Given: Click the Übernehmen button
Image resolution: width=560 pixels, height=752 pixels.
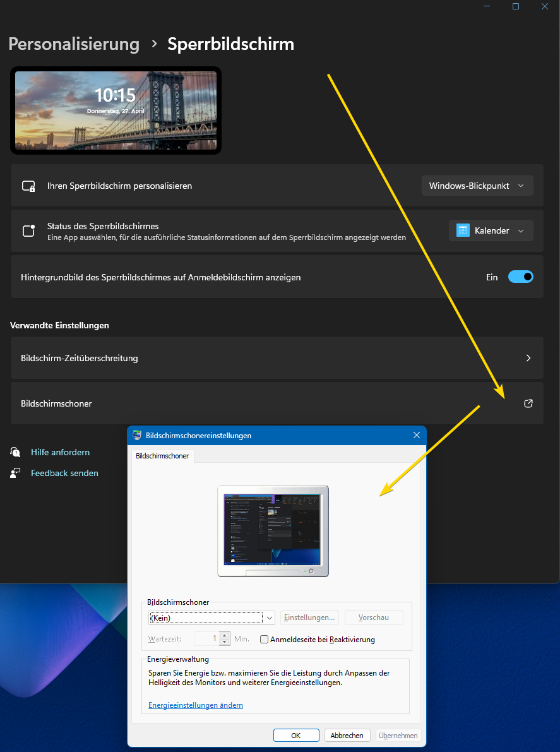Looking at the screenshot, I should click(x=398, y=735).
